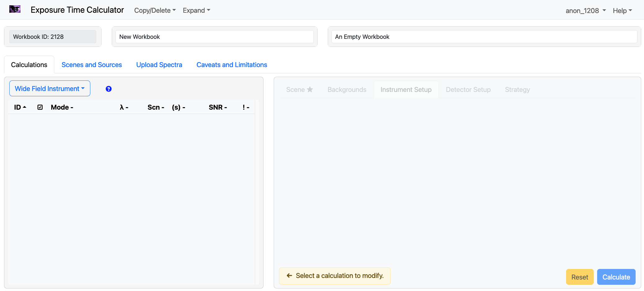Open the anon_1208 user menu
Screen dimensions: 644x291
click(585, 11)
